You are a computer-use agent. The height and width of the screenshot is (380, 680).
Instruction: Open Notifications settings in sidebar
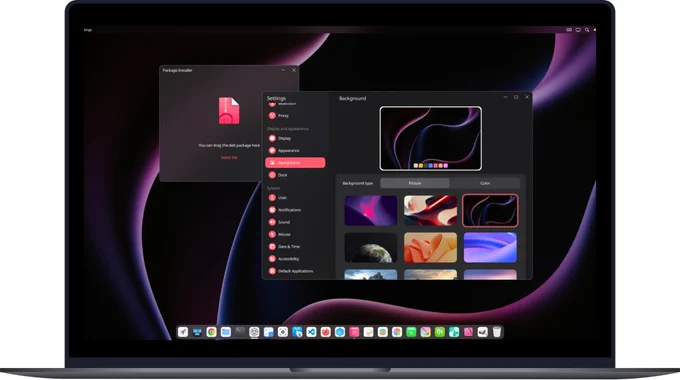(x=295, y=210)
